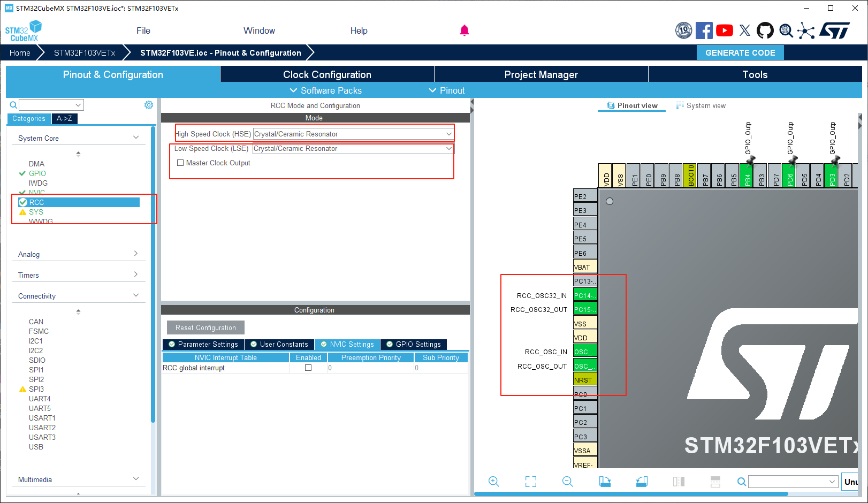The image size is (868, 503).
Task: Open the peripheral search combo box
Action: (x=51, y=105)
